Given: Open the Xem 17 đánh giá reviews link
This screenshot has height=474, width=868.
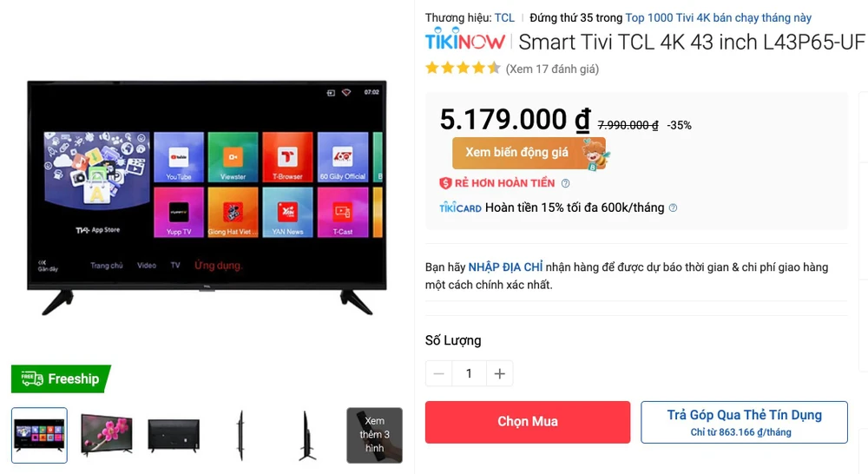Looking at the screenshot, I should point(552,69).
